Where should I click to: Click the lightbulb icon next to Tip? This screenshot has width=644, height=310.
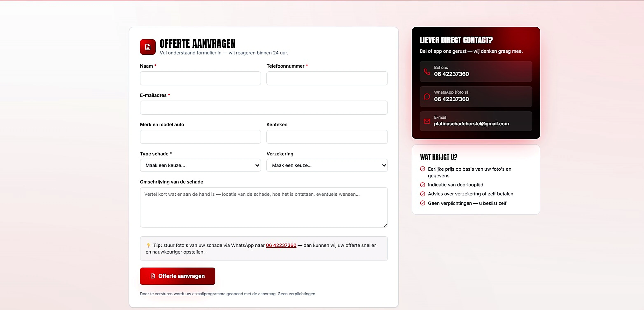(149, 245)
